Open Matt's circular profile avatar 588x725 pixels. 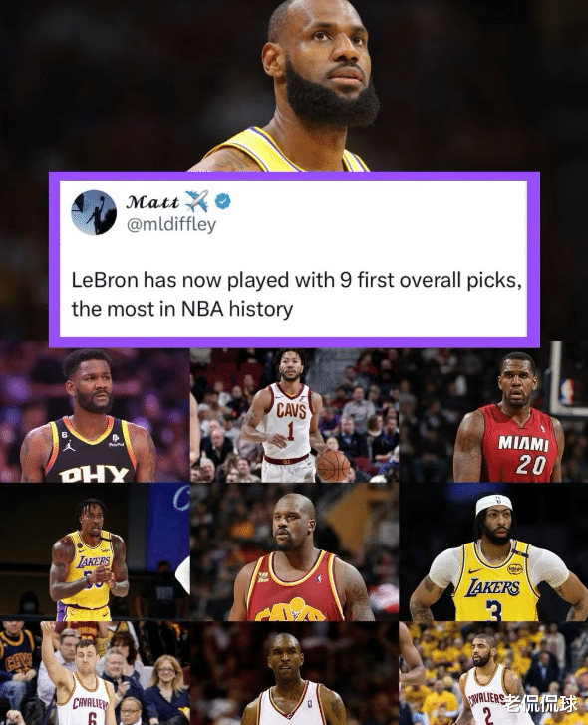[x=94, y=212]
